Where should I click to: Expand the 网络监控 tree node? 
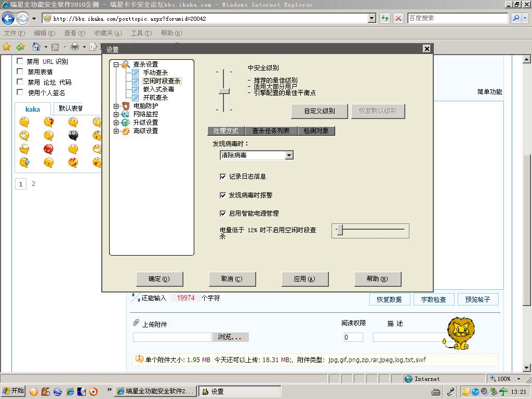(116, 114)
